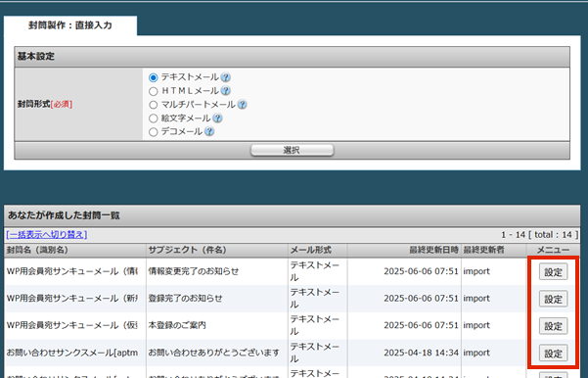Select the ＨＴＭＬメール radio button
The height and width of the screenshot is (378, 588).
(x=153, y=91)
